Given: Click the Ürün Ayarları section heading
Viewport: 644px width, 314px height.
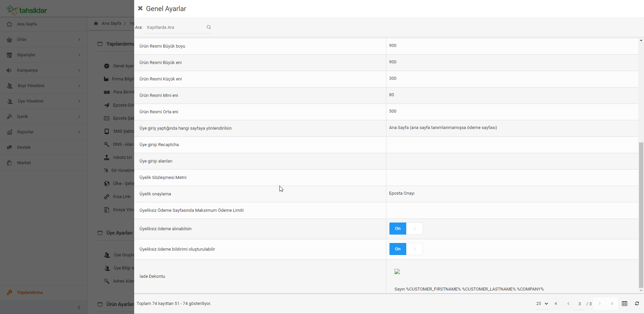Looking at the screenshot, I should [116, 304].
